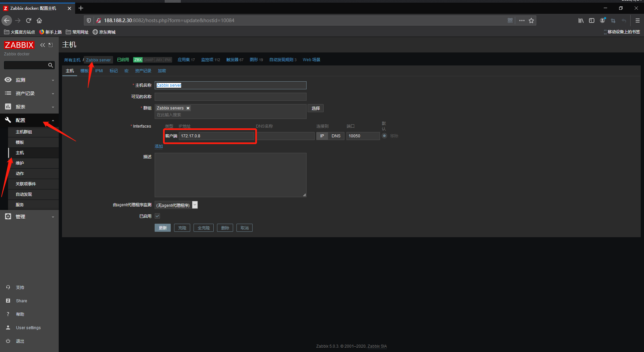This screenshot has height=352, width=644.
Task: Click the 克隆 clone button
Action: (x=182, y=228)
